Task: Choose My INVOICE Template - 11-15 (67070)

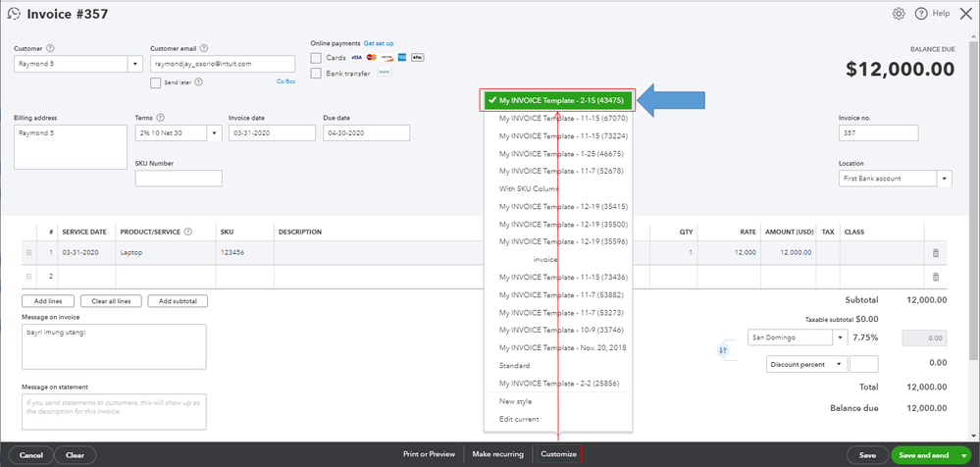Action: tap(563, 118)
